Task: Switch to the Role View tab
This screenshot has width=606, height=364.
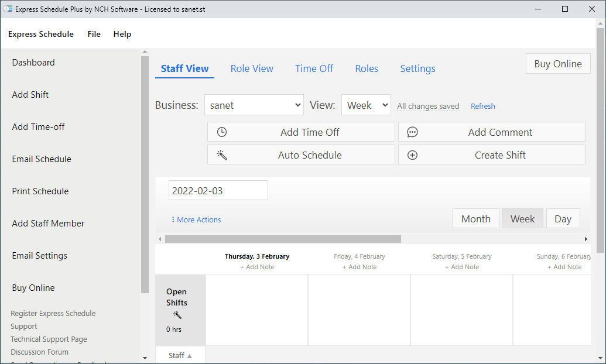Action: coord(252,69)
